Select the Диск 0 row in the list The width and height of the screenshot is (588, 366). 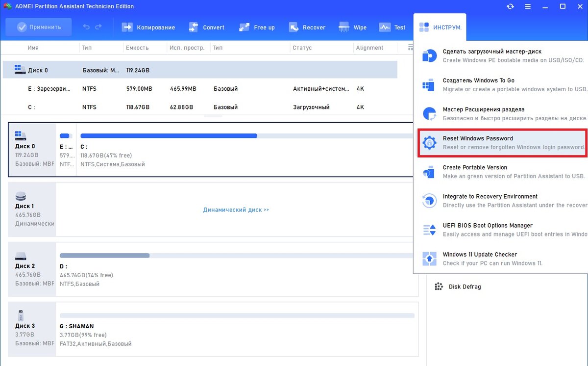click(200, 70)
